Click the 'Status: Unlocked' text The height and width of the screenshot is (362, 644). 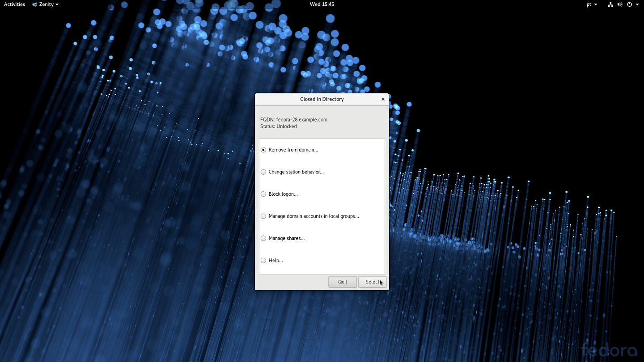[x=279, y=126]
